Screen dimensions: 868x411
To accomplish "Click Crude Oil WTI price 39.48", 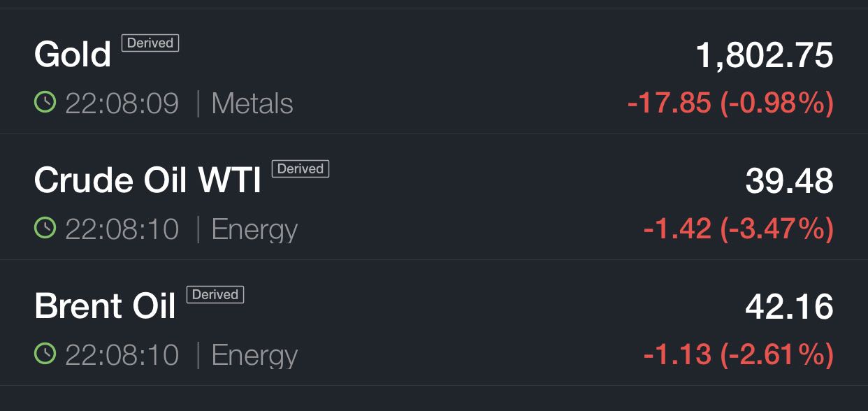I will coord(789,181).
